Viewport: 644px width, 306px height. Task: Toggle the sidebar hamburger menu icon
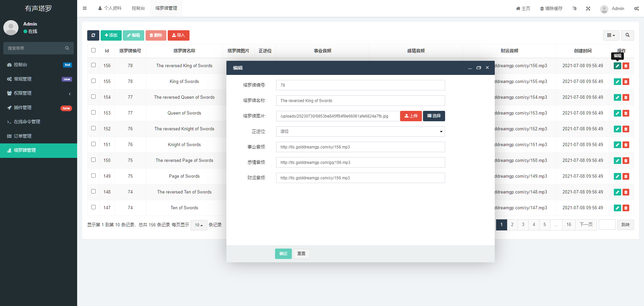(x=85, y=8)
